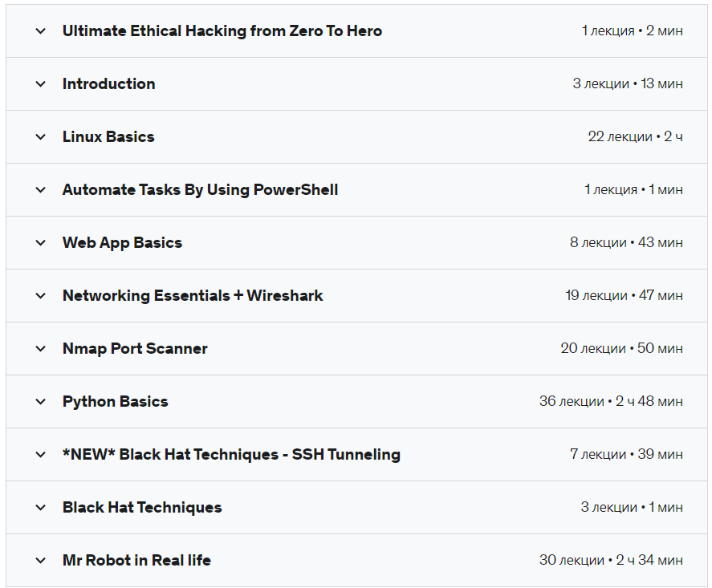Click the Nmap Port Scanner chevron arrow
The height and width of the screenshot is (588, 712).
pyautogui.click(x=41, y=349)
